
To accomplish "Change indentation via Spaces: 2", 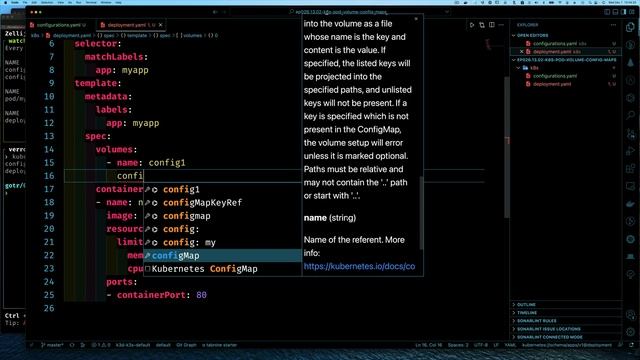I will (458, 345).
